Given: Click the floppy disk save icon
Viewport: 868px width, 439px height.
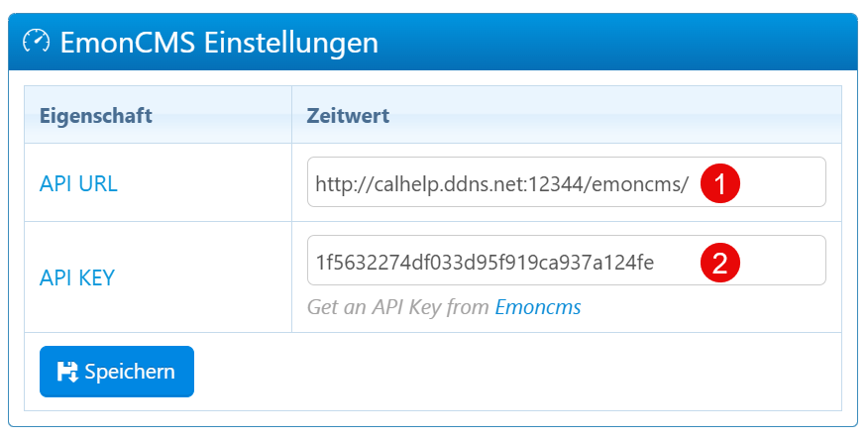Looking at the screenshot, I should point(67,372).
